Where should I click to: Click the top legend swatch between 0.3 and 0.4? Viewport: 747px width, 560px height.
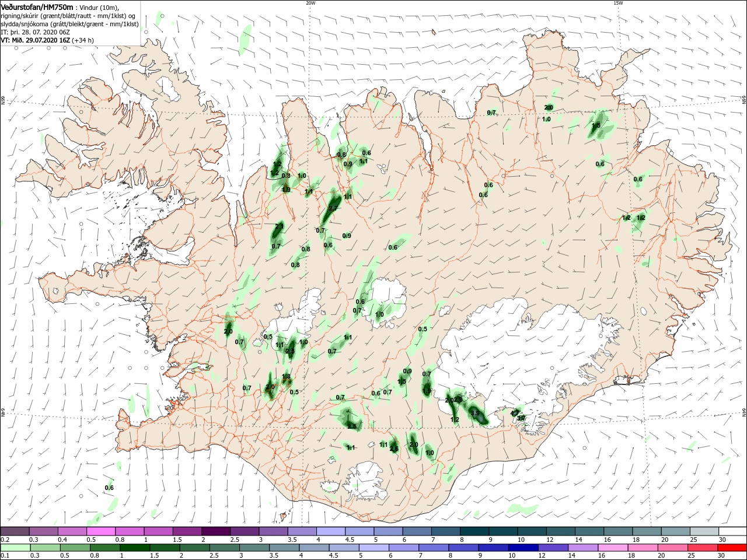coord(43,531)
